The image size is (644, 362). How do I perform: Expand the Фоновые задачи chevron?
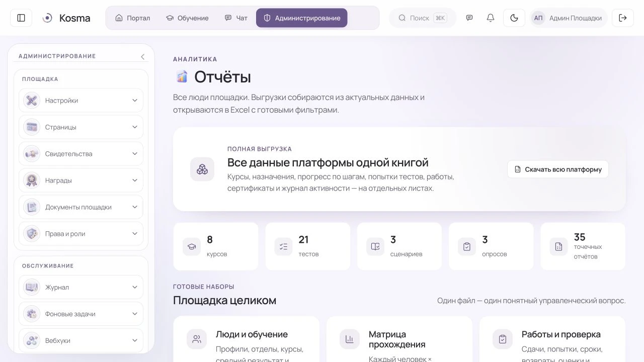tap(135, 314)
